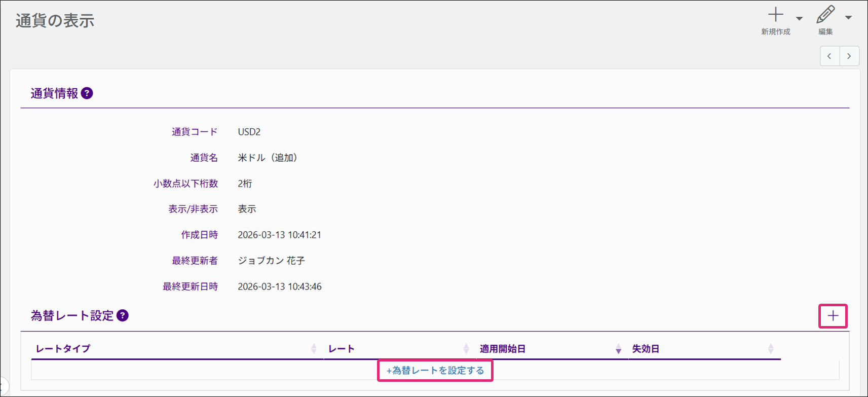Viewport: 868px width, 397px height.
Task: Click the last updater name ジョブカン 花子
Action: [x=271, y=261]
